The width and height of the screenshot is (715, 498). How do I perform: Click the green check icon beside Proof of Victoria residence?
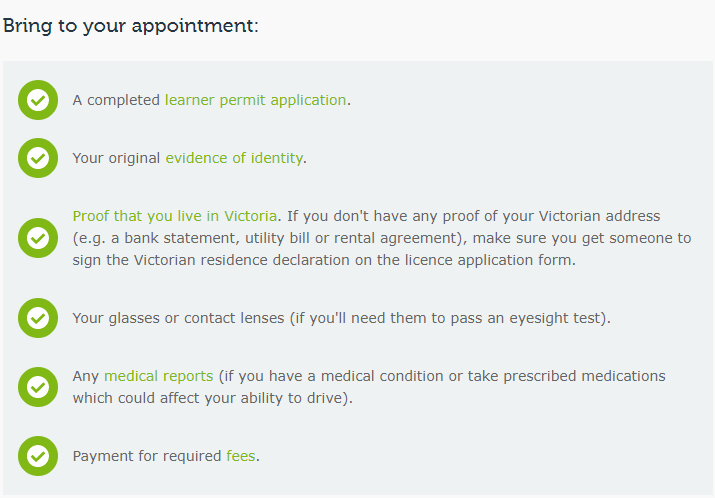(x=38, y=238)
